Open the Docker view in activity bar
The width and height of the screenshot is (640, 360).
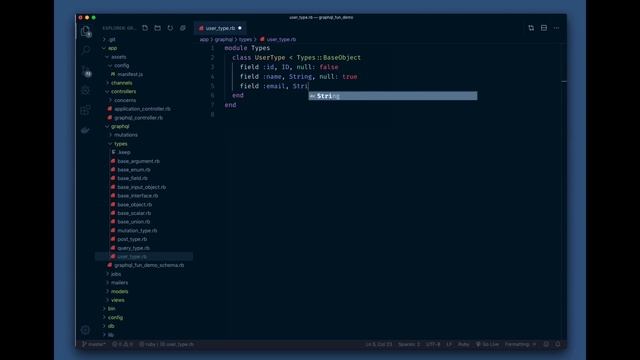[x=85, y=130]
